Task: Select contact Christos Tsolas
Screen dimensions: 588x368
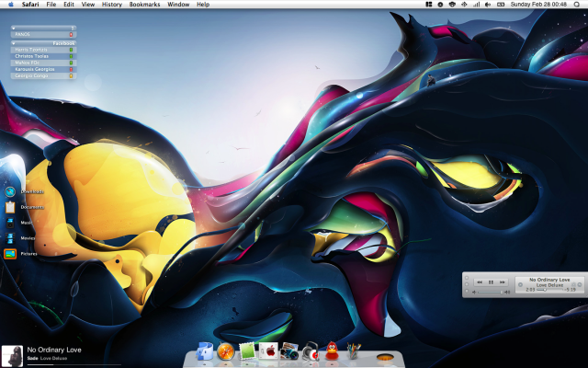Action: [43, 56]
